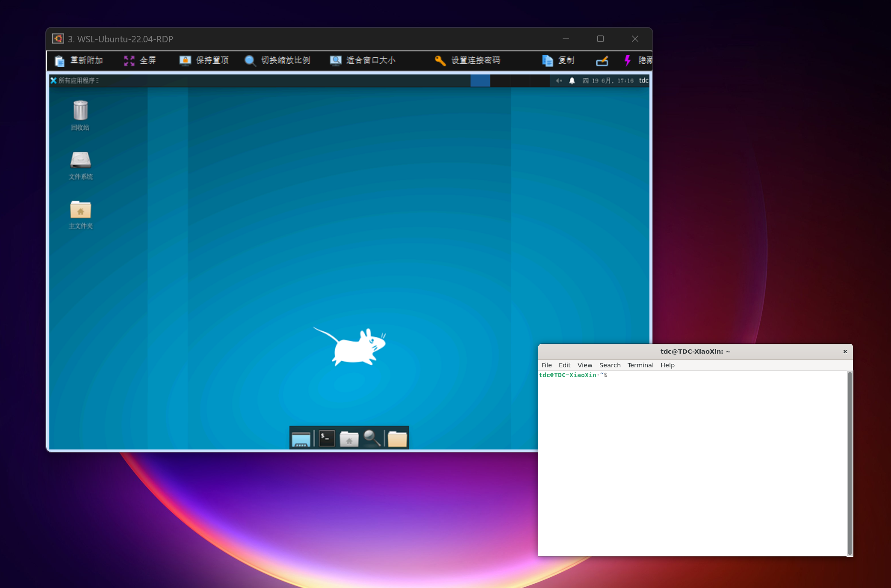Launch terminal emulator from the bottom dock

point(327,438)
